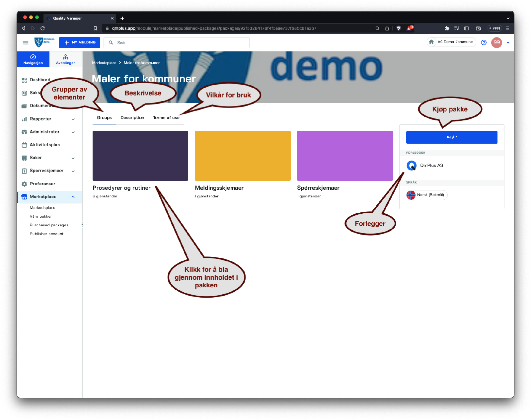Bookmark this page with the bookmark icon
Screen dimensions: 531x420
(x=95, y=28)
